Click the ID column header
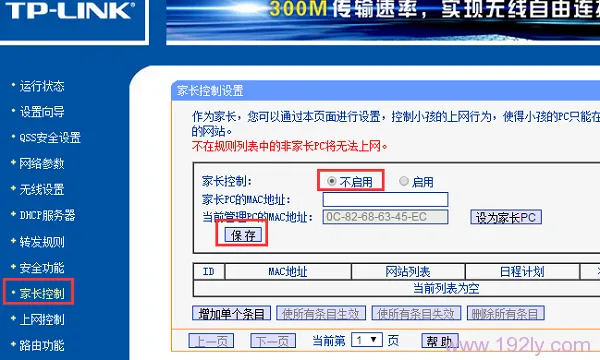The height and width of the screenshot is (360, 600). [209, 272]
